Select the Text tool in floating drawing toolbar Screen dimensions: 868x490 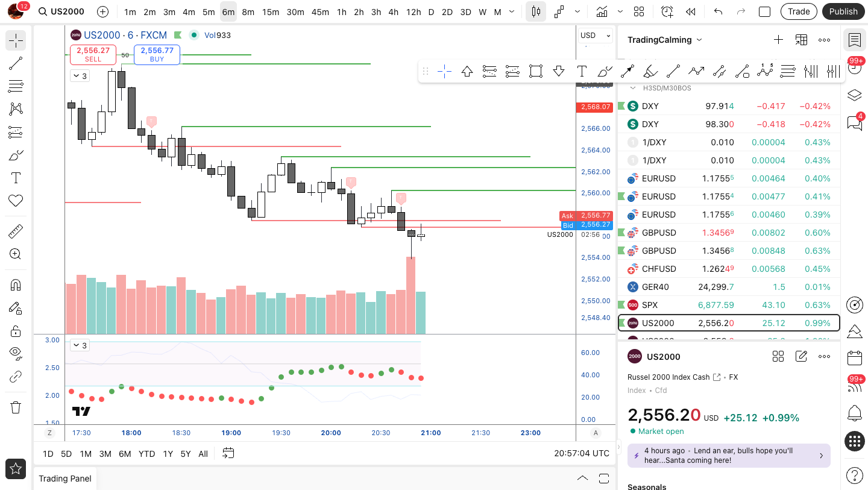(582, 72)
